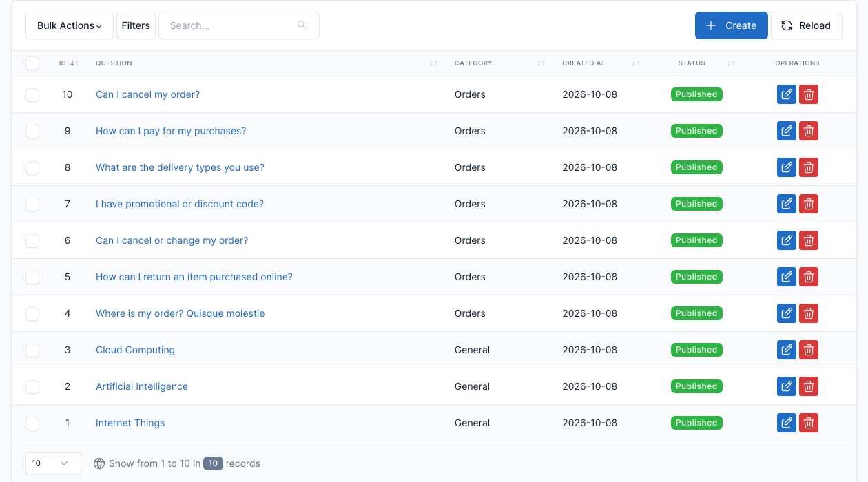Toggle the select-all checkbox in table header
Screen dimensions: 868x482
32,63
